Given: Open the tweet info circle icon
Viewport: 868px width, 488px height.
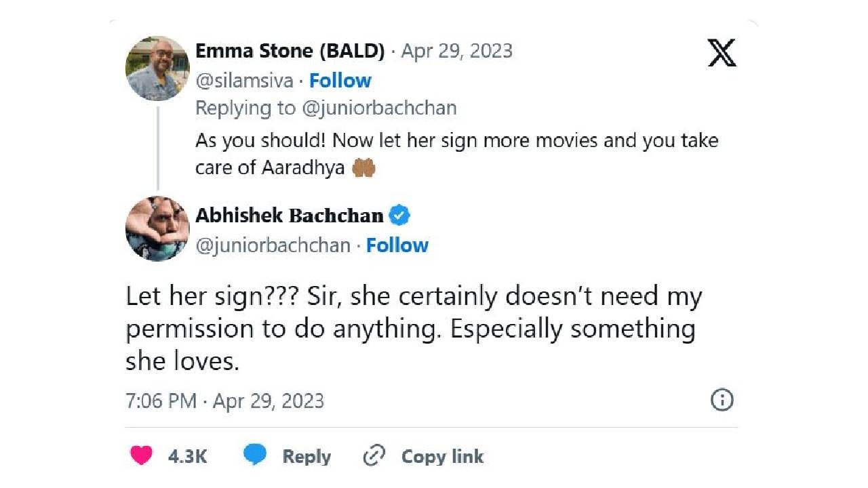Looking at the screenshot, I should pyautogui.click(x=722, y=400).
